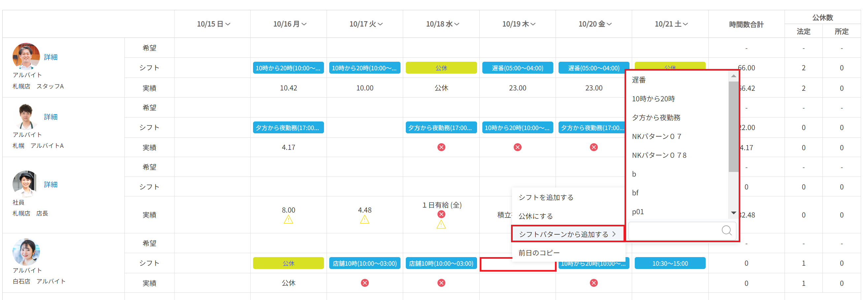
Task: Expand the 10/21 土 date dropdown
Action: click(x=671, y=24)
